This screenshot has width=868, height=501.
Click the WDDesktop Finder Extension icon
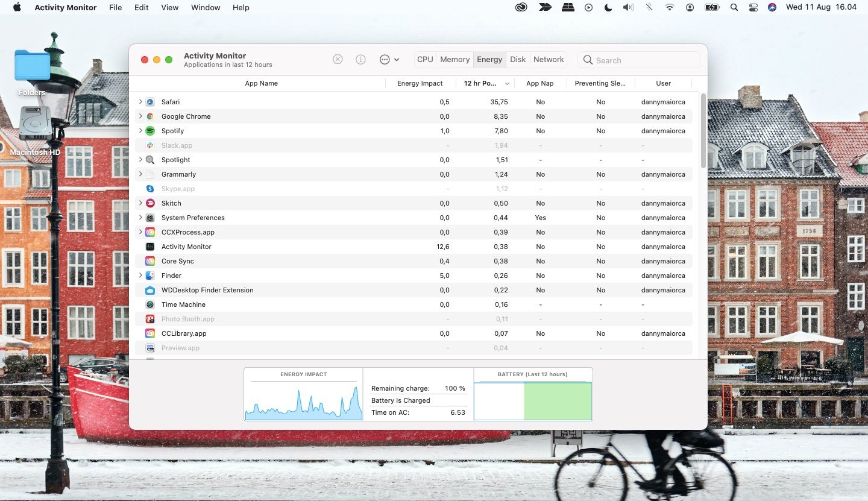click(x=150, y=290)
